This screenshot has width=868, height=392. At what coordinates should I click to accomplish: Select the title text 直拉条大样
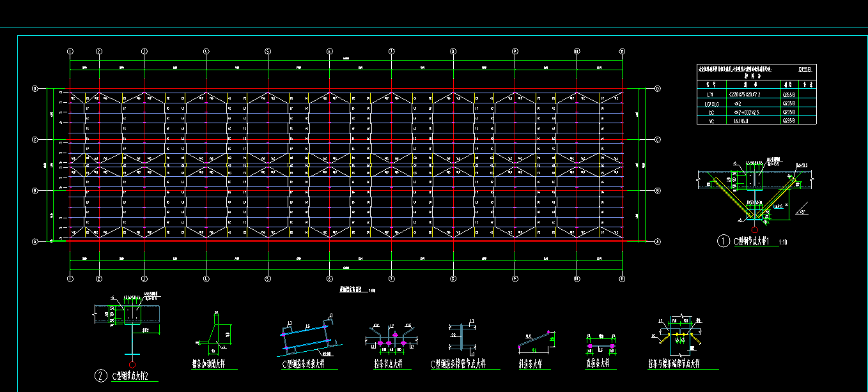coord(598,364)
